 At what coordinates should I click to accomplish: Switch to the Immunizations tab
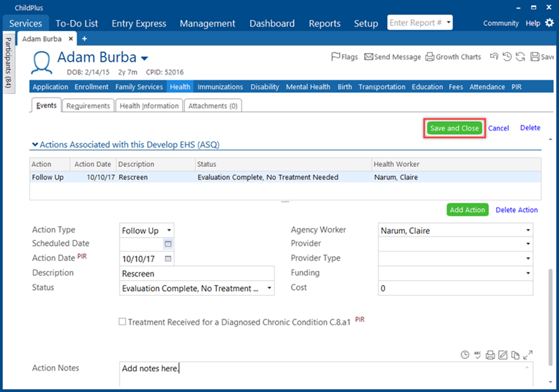pos(220,87)
